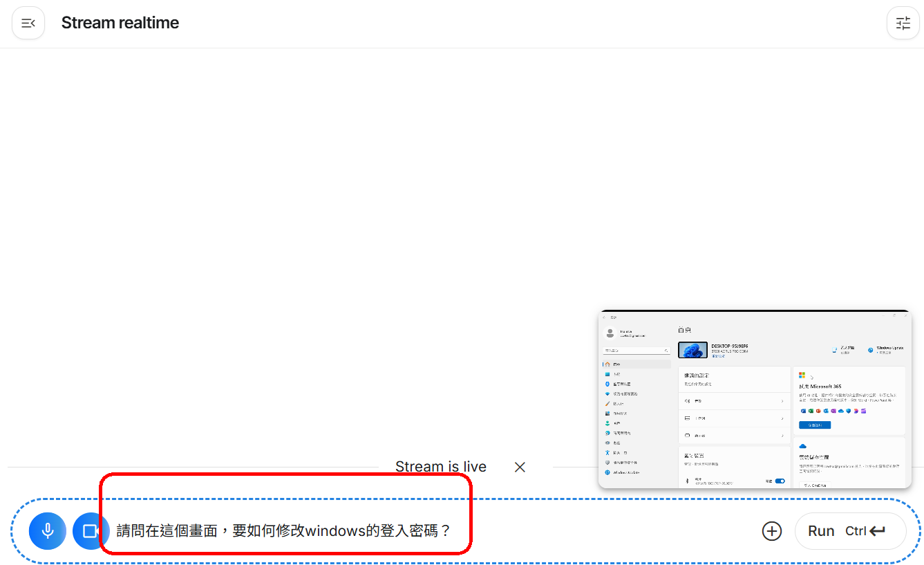924x565 pixels.
Task: Expand the display row chevron in the preview
Action: coord(782,436)
